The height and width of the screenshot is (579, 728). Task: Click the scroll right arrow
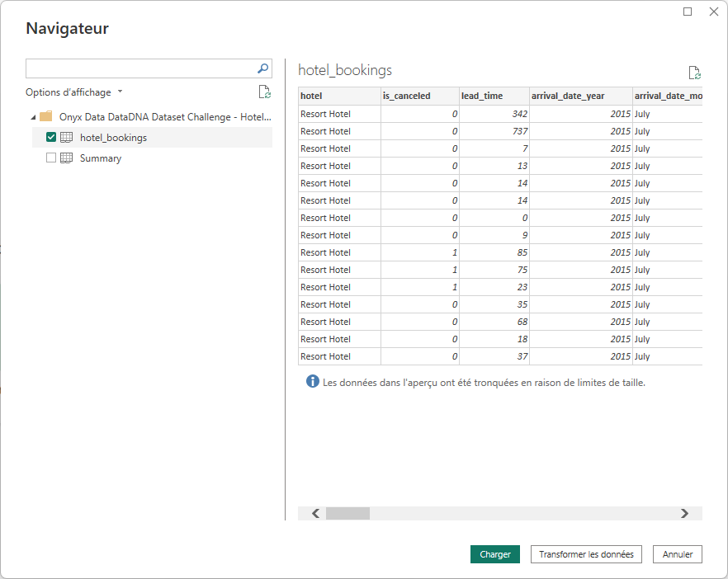(684, 513)
